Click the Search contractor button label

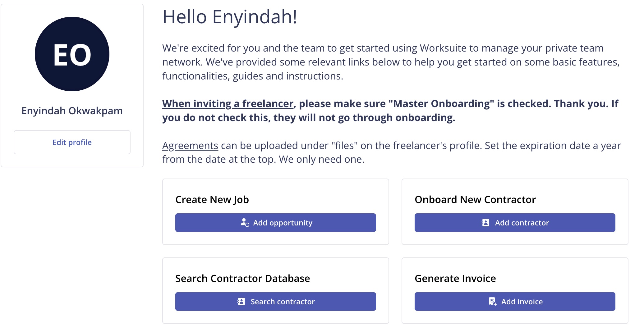[x=283, y=302]
